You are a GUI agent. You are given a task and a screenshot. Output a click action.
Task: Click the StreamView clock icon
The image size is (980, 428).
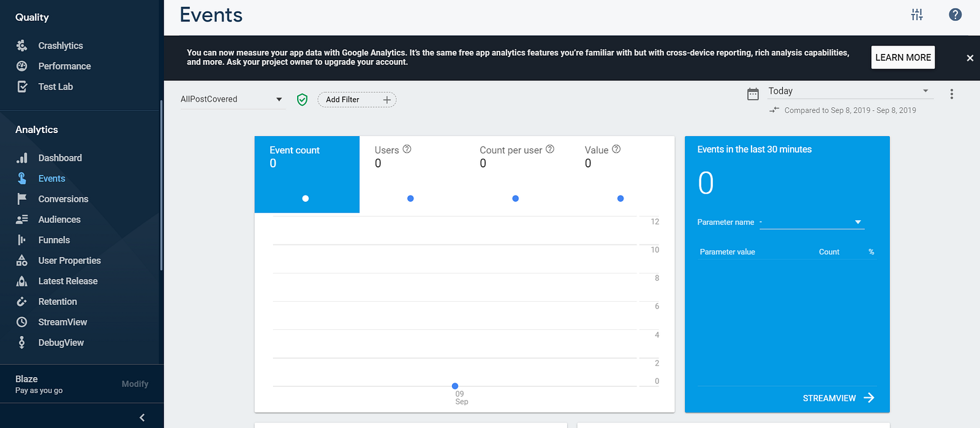(22, 322)
